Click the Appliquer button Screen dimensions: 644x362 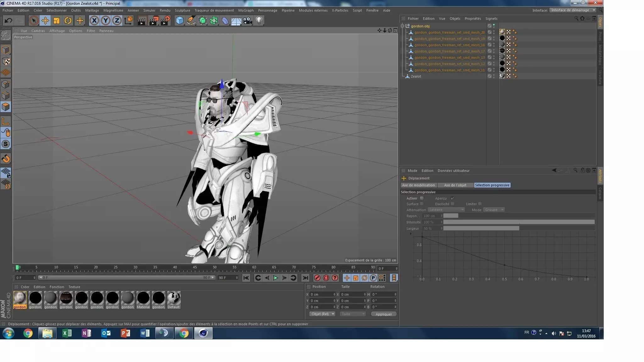point(384,314)
